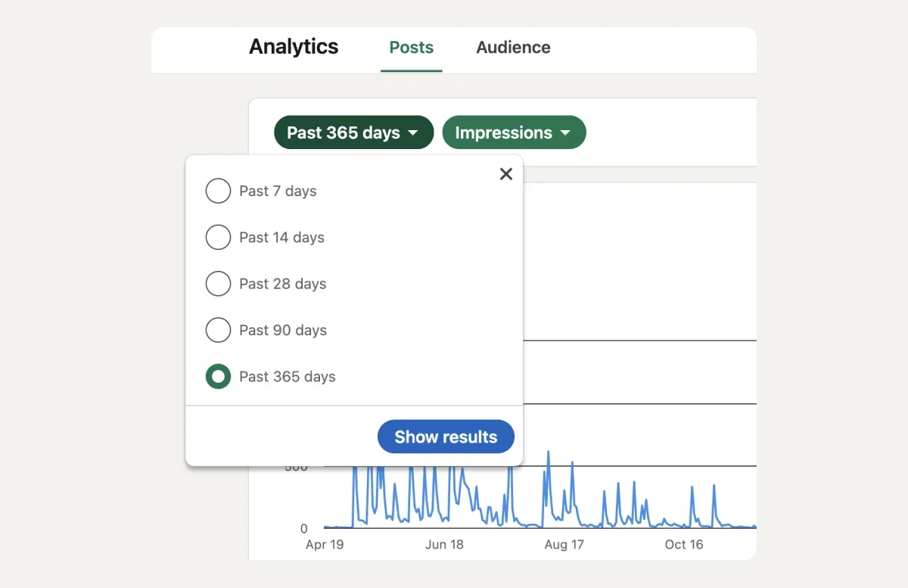
Task: Click the Apr 19 axis label
Action: pyautogui.click(x=325, y=544)
